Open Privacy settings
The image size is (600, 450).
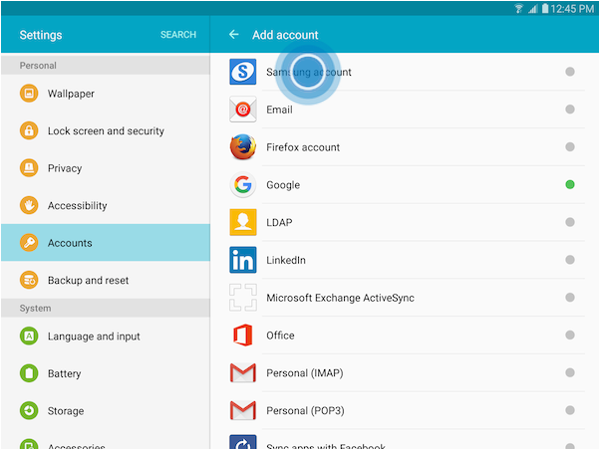pos(105,168)
